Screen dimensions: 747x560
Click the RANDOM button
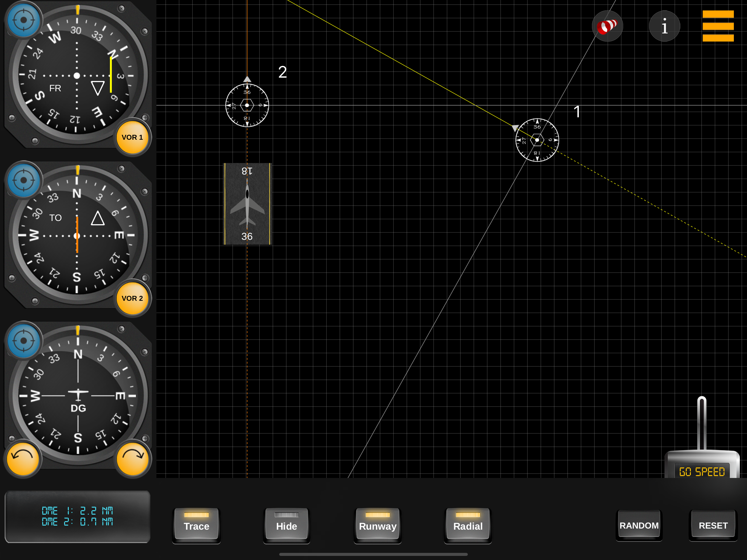(x=639, y=525)
